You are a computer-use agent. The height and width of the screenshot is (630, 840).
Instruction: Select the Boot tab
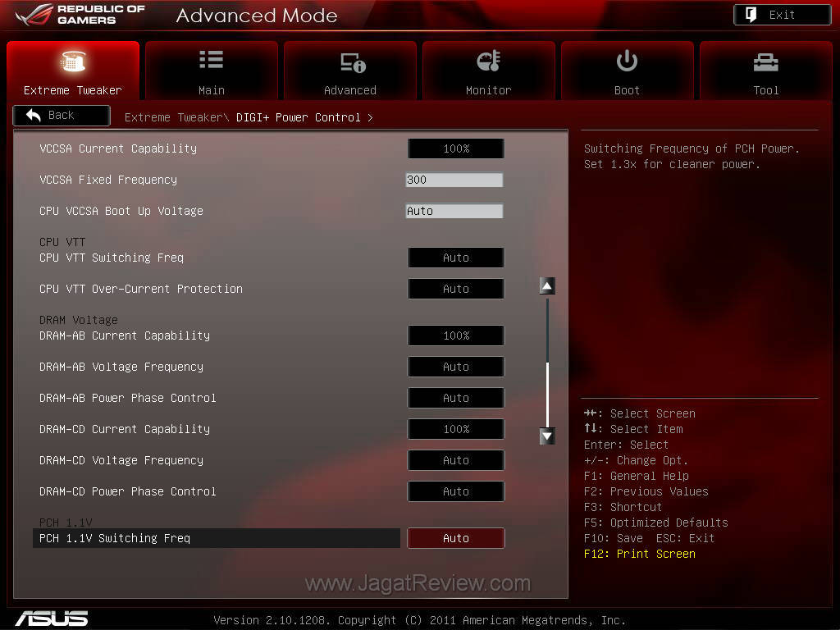(x=627, y=71)
